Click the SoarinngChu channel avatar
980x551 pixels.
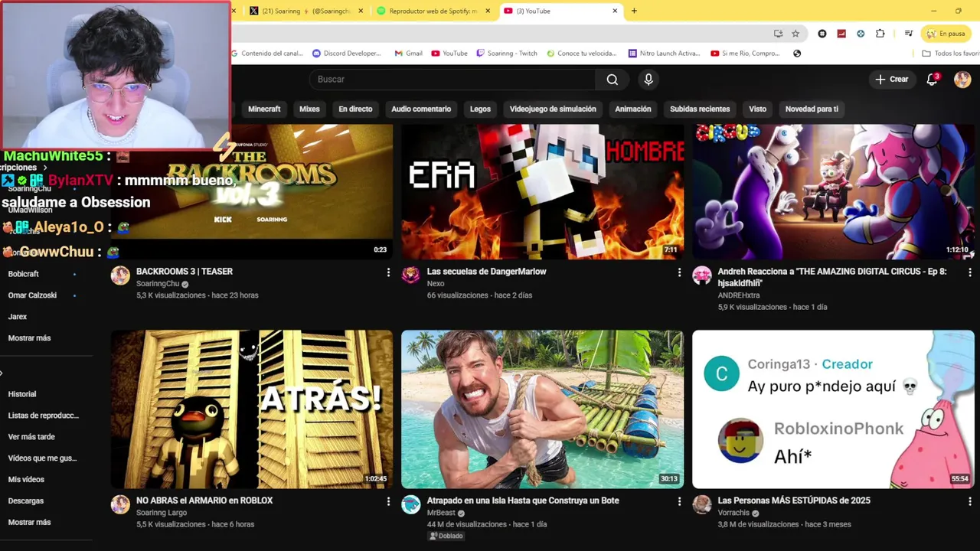click(x=120, y=275)
